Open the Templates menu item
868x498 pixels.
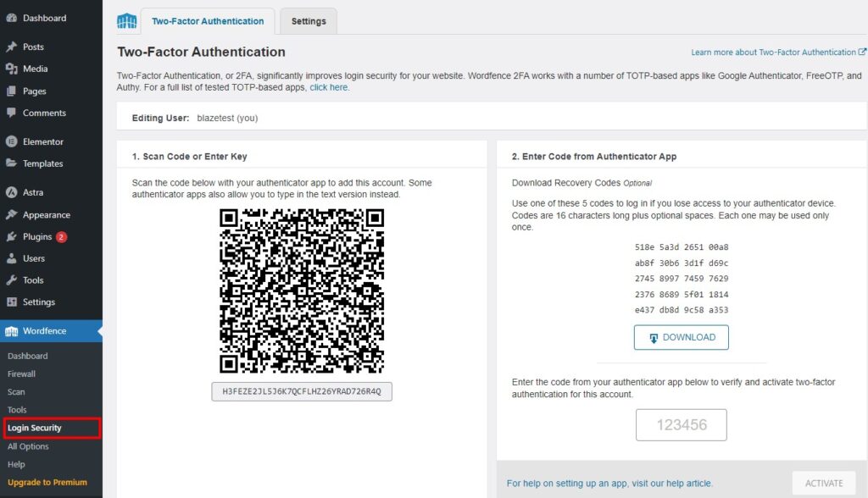pyautogui.click(x=42, y=163)
